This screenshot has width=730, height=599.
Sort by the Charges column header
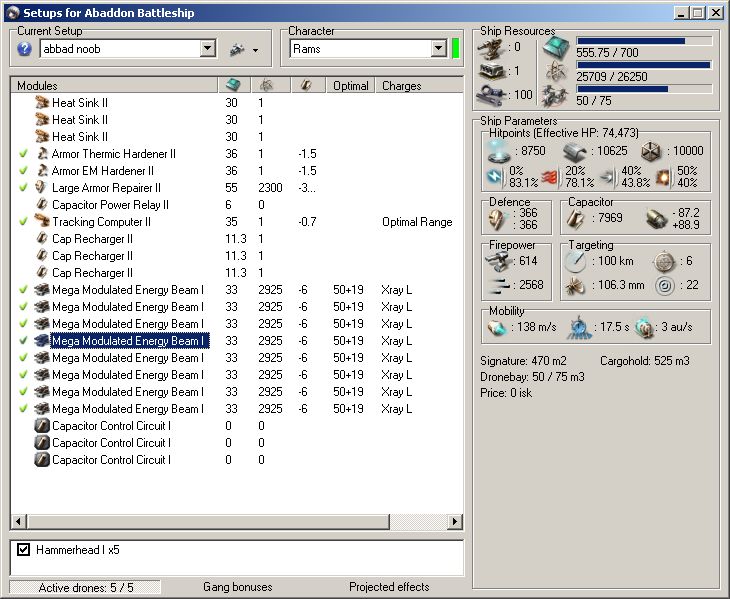pyautogui.click(x=419, y=85)
